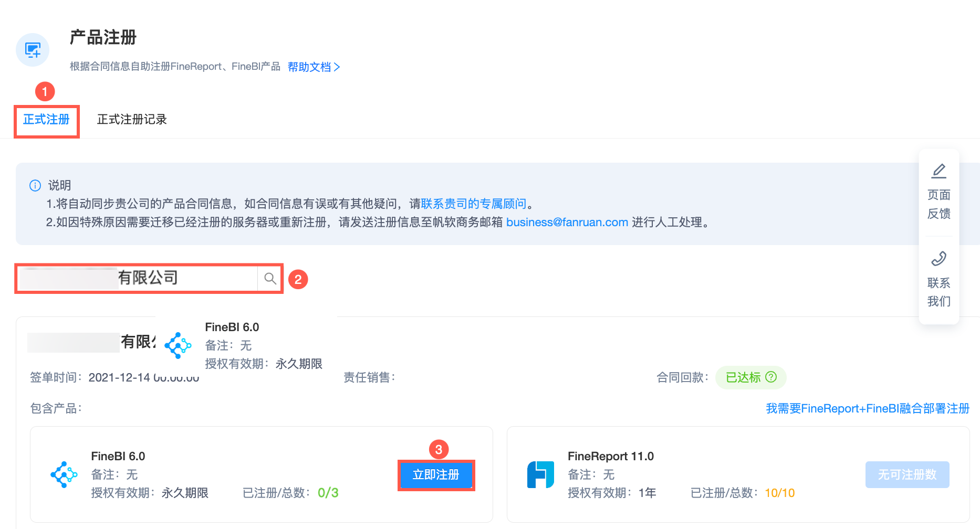Click the FineReport 11.0 logo icon

[x=540, y=474]
